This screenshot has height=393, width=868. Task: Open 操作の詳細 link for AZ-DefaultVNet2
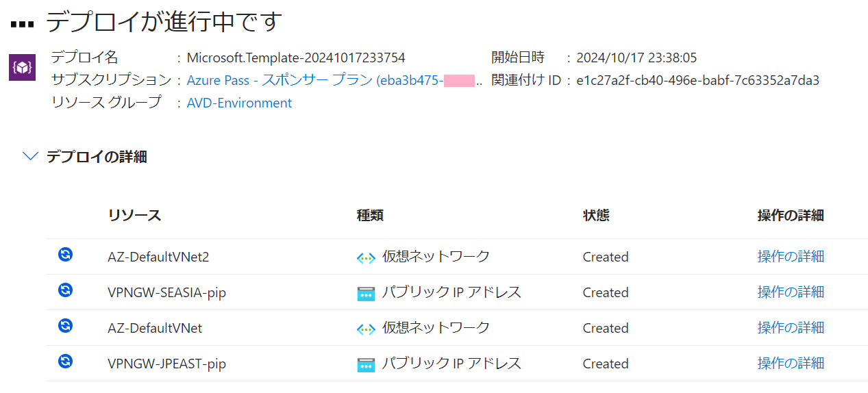coord(791,256)
